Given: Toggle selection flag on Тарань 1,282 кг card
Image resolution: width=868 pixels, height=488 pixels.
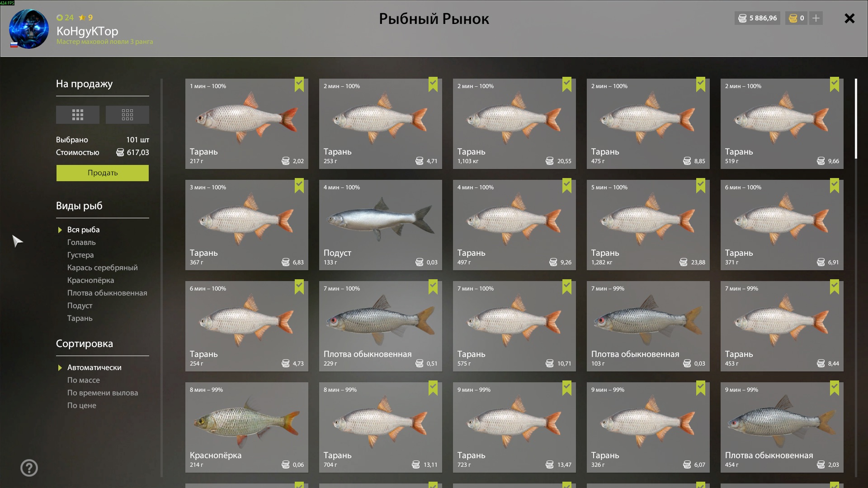Looking at the screenshot, I should click(x=701, y=186).
